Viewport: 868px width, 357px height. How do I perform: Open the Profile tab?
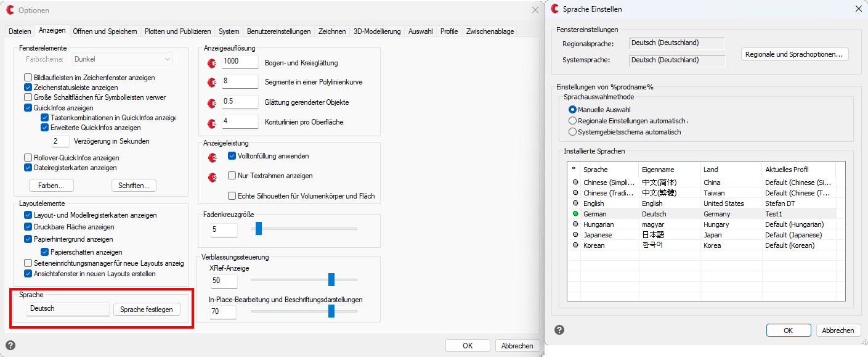point(448,31)
